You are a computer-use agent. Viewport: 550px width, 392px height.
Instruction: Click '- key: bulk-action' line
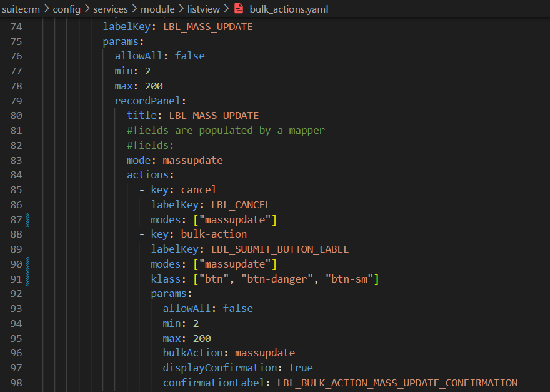[x=193, y=234]
